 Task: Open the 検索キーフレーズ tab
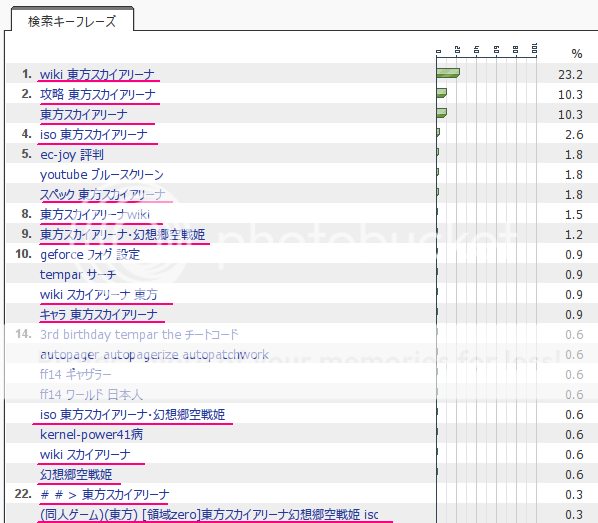coord(72,21)
